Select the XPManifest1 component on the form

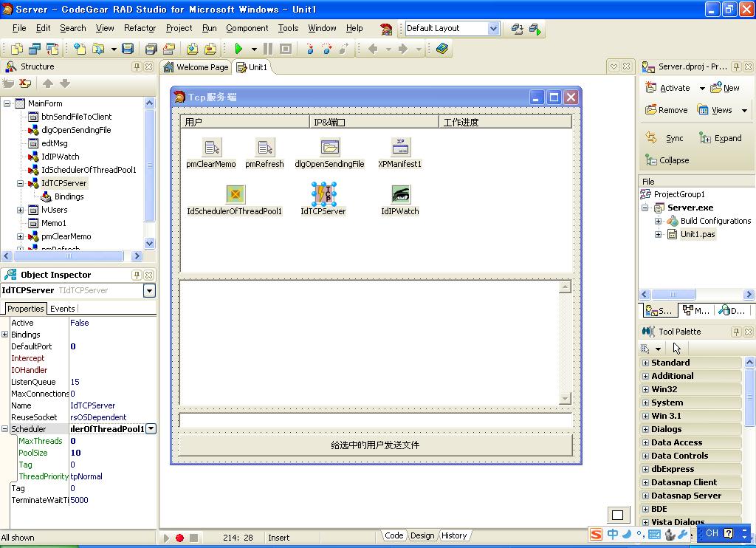(x=400, y=147)
